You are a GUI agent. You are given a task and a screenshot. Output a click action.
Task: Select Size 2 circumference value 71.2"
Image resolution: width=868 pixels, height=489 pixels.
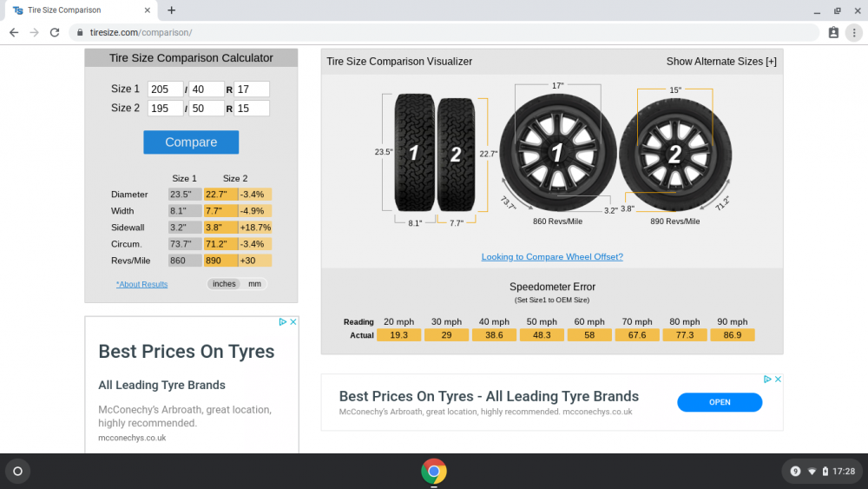pyautogui.click(x=220, y=244)
